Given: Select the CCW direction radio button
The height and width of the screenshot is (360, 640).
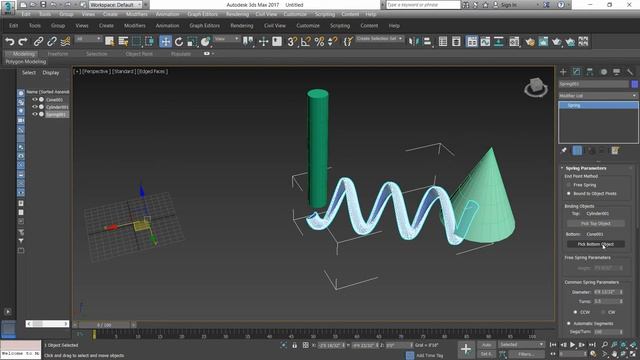Looking at the screenshot, I should (x=575, y=312).
